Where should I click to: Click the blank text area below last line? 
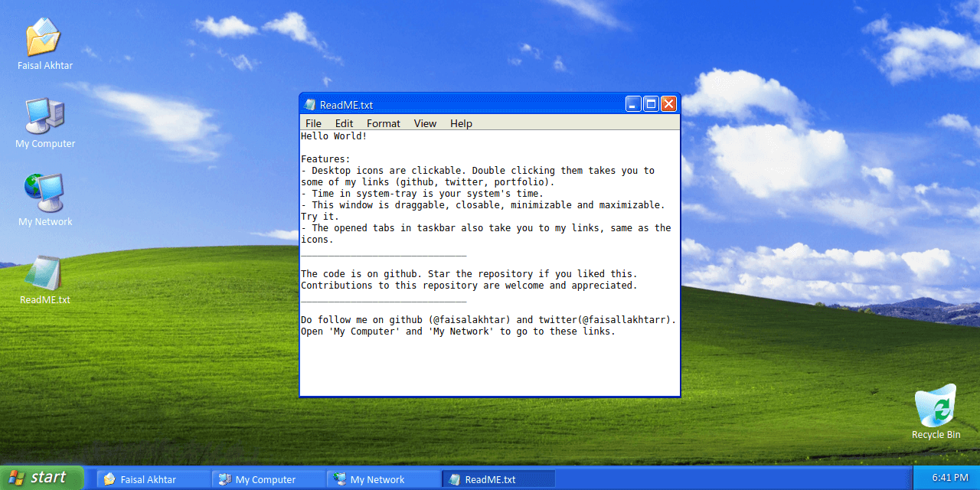pos(489,366)
